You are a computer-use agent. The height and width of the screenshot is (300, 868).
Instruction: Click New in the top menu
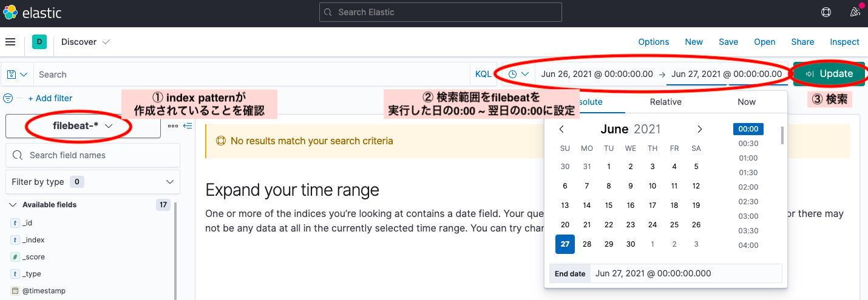point(694,42)
